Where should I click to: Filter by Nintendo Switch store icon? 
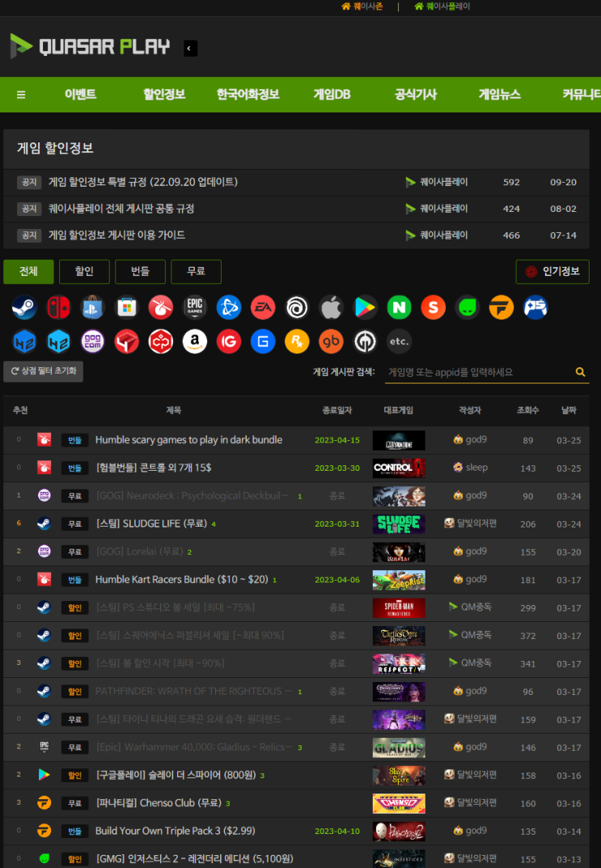pos(59,307)
